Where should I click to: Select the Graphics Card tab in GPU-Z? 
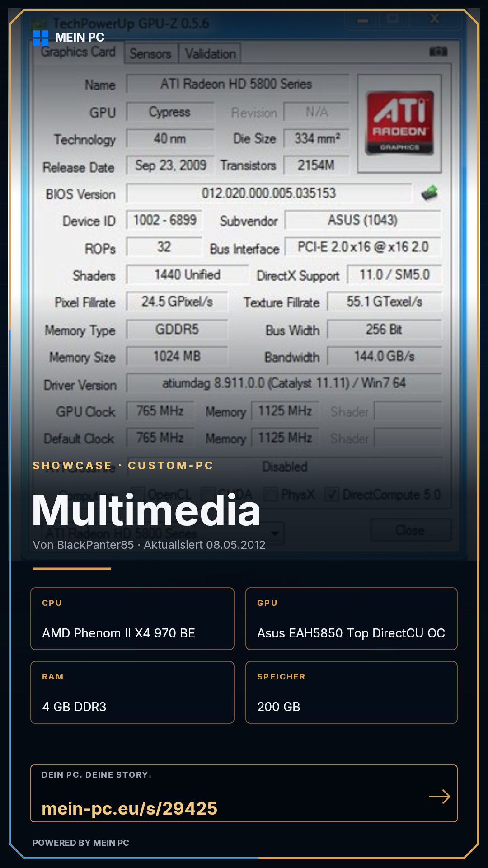(x=79, y=52)
